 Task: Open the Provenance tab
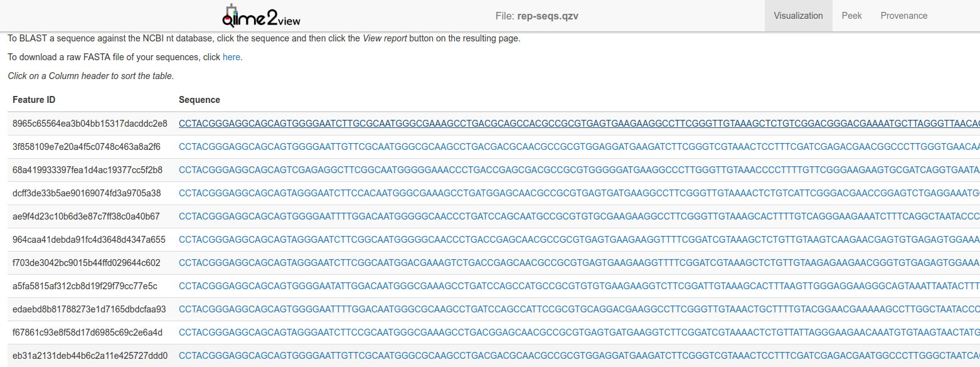tap(903, 16)
